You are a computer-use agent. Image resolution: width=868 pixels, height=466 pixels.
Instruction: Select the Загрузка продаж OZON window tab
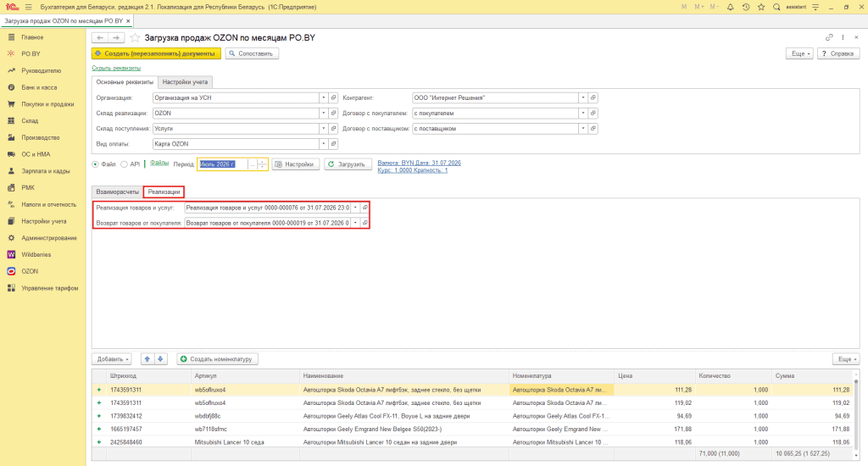tap(64, 21)
